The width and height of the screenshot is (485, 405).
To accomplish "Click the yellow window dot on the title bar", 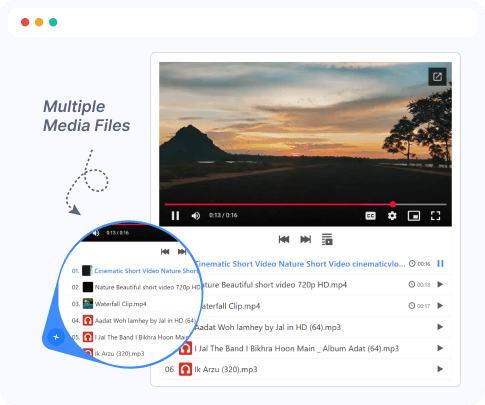I will pos(39,22).
